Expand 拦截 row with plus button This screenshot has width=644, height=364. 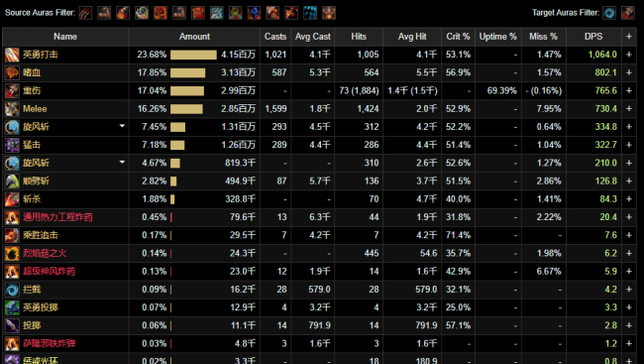click(x=629, y=290)
